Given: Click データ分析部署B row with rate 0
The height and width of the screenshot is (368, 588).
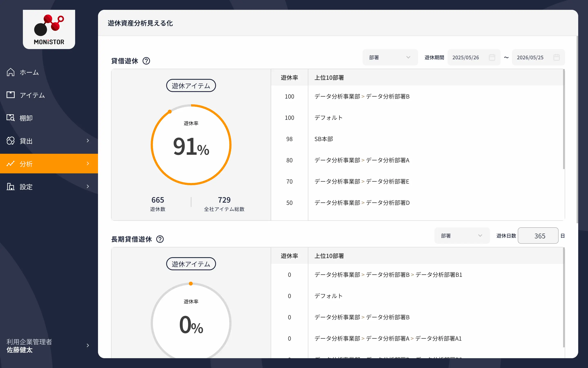Looking at the screenshot, I should 417,317.
